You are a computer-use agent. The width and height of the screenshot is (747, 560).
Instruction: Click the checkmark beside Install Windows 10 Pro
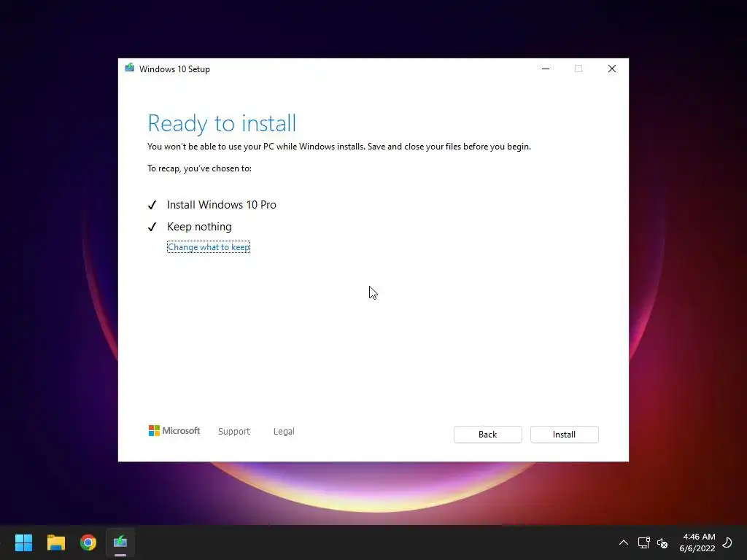click(x=152, y=205)
